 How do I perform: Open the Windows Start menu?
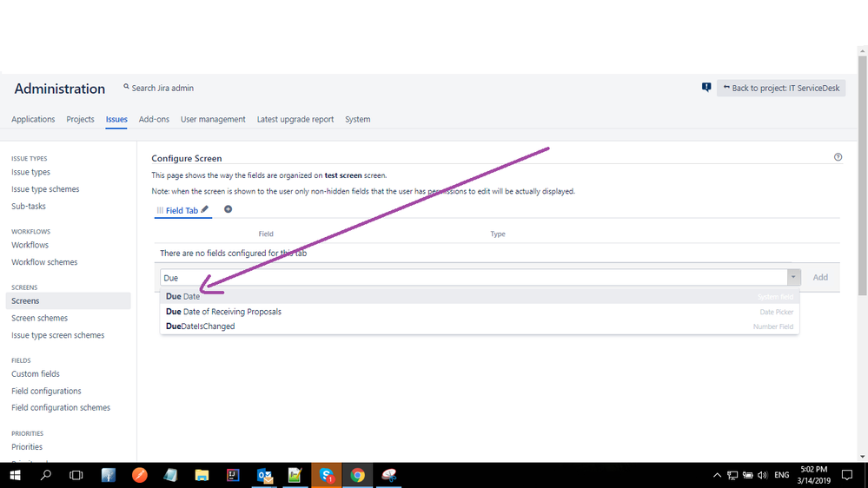tap(15, 475)
